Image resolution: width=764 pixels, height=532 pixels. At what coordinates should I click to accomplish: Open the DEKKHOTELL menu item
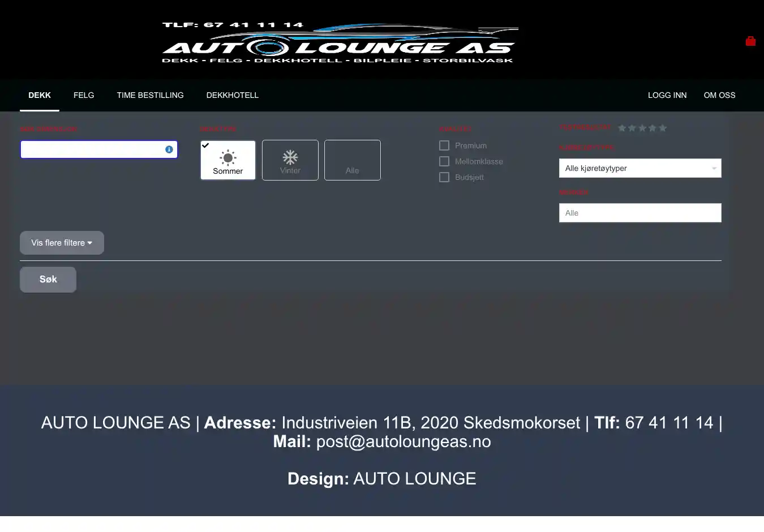232,95
